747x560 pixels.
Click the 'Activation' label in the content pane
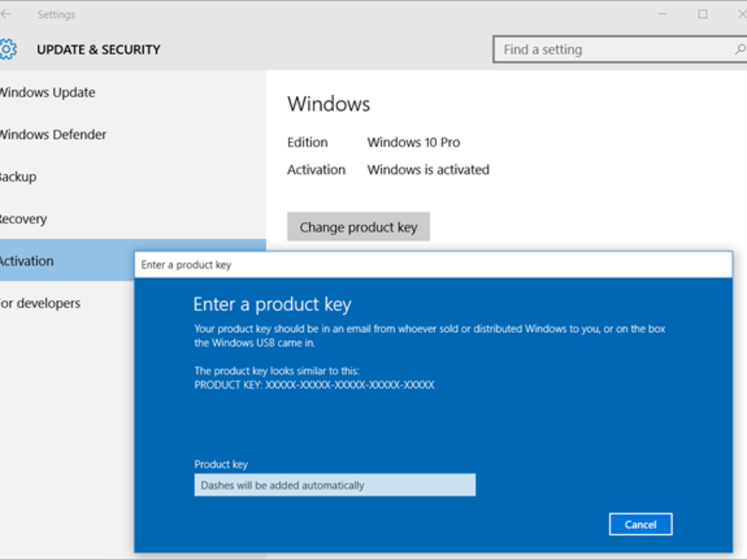316,169
